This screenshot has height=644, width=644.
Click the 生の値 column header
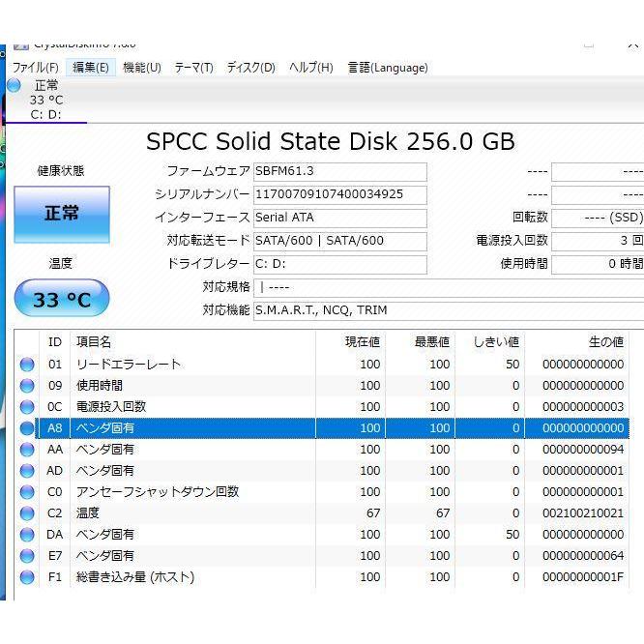point(577,341)
